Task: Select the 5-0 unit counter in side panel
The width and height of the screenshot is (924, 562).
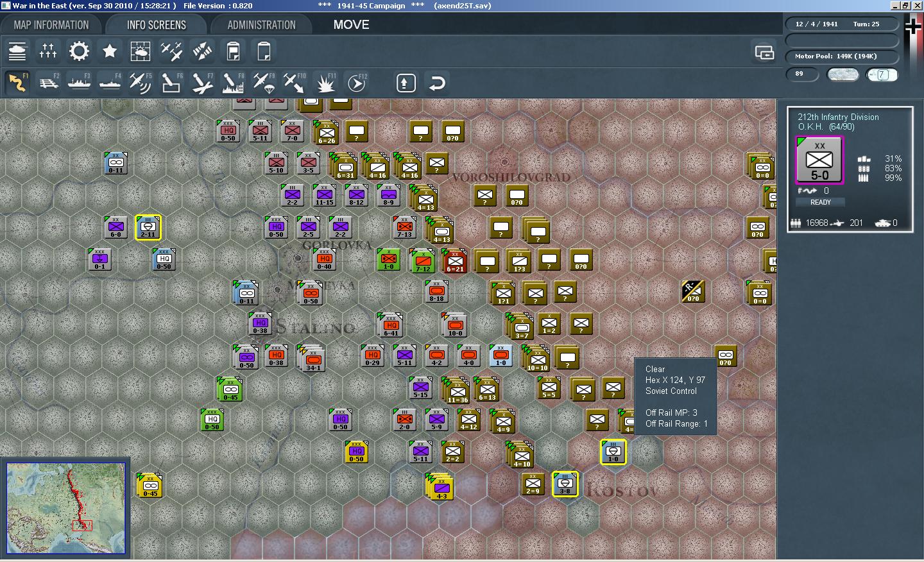Action: coord(819,160)
